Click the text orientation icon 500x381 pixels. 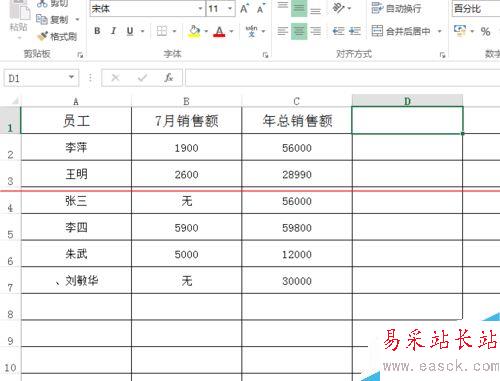tap(338, 8)
